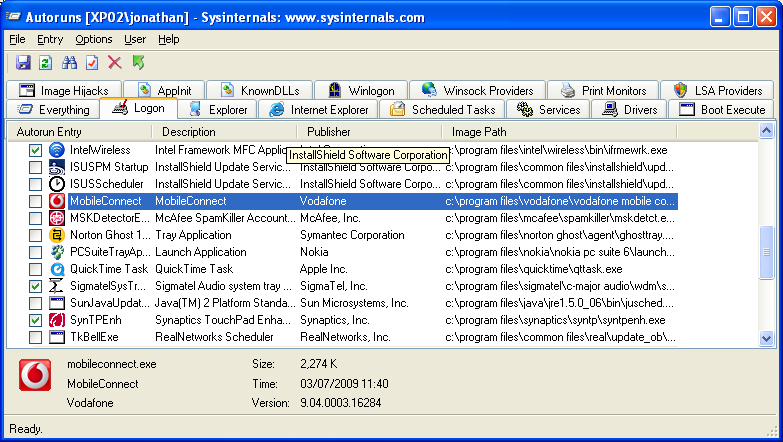
Task: Switch to the AppInit tab
Action: [x=164, y=90]
